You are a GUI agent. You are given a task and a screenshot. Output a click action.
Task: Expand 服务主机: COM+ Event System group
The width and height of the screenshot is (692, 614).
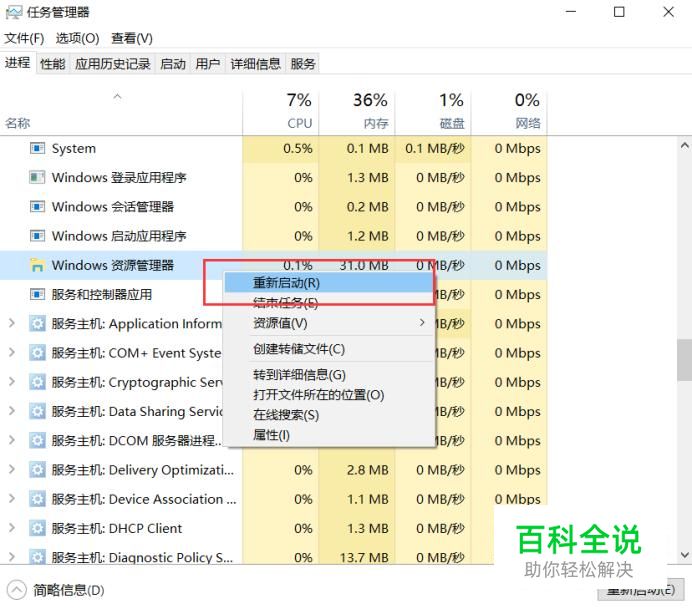[x=12, y=352]
